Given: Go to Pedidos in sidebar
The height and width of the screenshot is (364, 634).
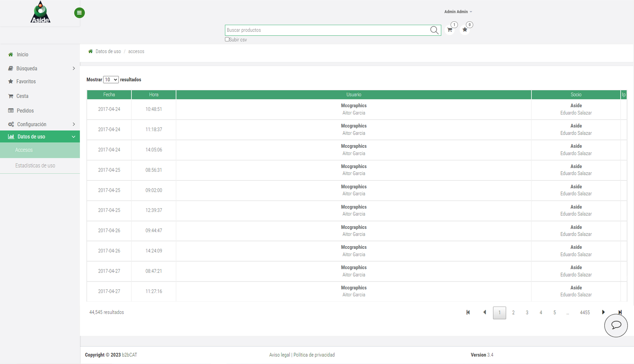Looking at the screenshot, I should (25, 111).
